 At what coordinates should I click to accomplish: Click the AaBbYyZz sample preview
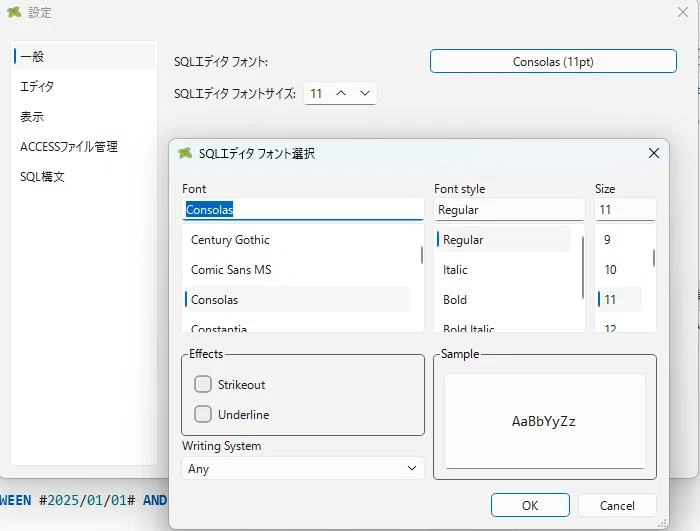543,421
